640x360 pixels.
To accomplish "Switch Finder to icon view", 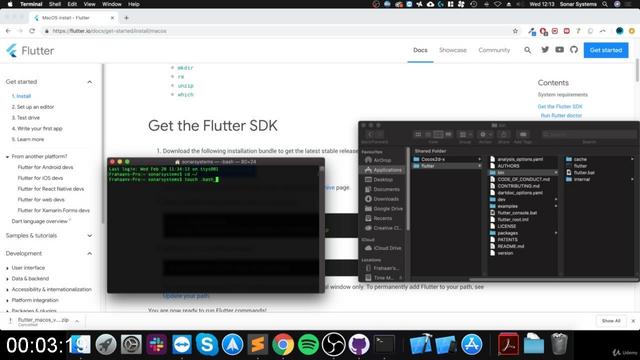I will (418, 134).
